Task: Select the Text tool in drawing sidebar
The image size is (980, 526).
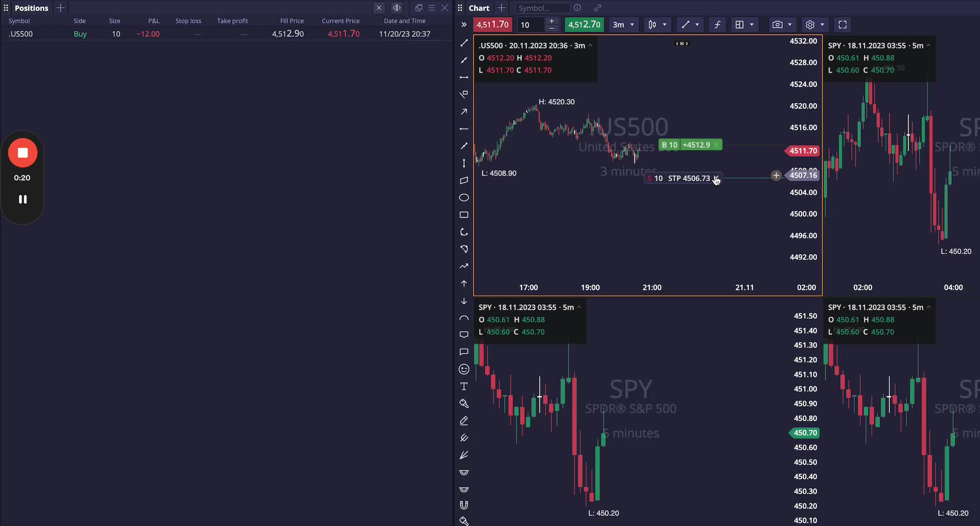Action: (x=464, y=386)
